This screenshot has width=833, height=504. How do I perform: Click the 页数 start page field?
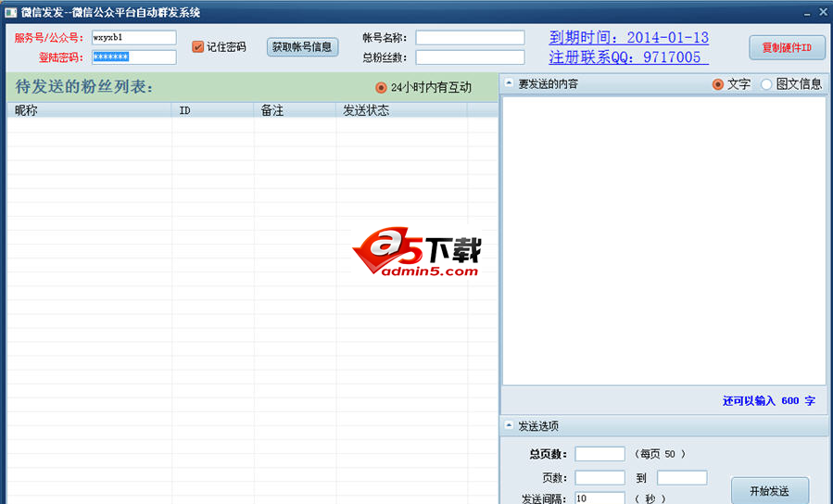tap(600, 477)
